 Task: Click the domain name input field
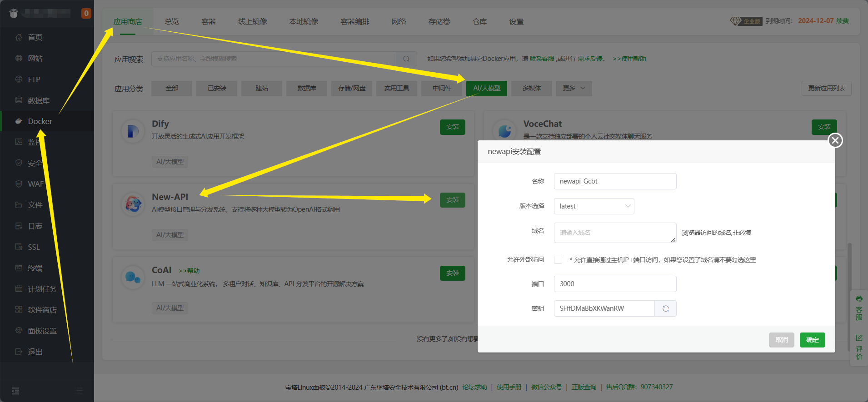614,233
